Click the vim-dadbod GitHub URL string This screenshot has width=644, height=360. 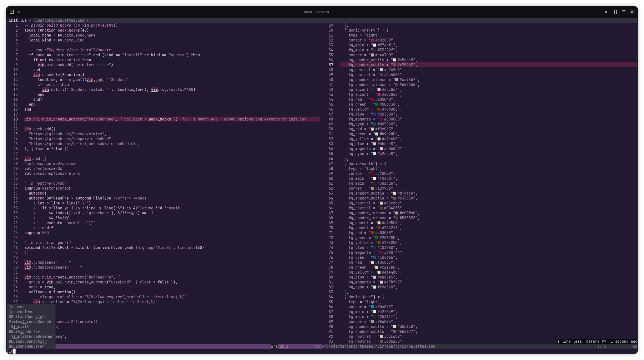click(x=71, y=139)
